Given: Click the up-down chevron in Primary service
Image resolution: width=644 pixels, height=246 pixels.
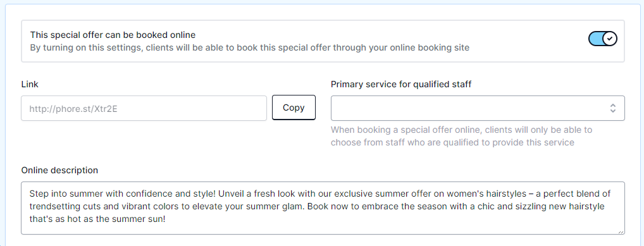Looking at the screenshot, I should point(613,108).
